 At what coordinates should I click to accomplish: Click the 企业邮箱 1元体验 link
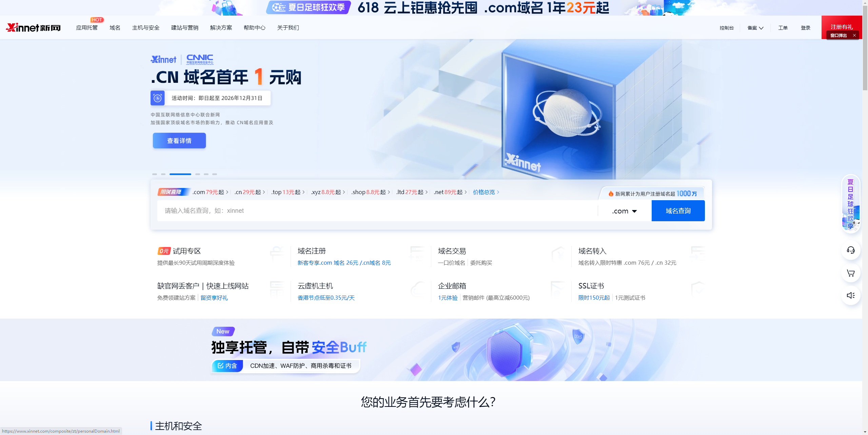click(448, 298)
